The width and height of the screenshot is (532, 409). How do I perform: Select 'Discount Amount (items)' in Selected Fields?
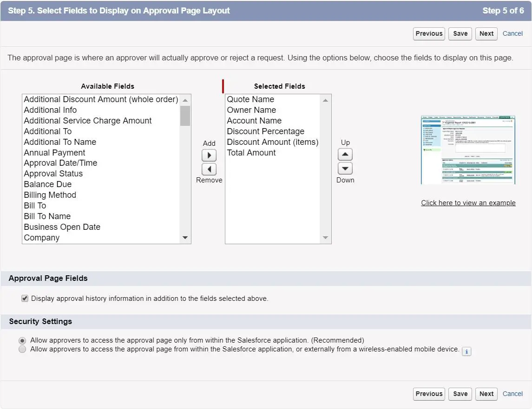[273, 142]
